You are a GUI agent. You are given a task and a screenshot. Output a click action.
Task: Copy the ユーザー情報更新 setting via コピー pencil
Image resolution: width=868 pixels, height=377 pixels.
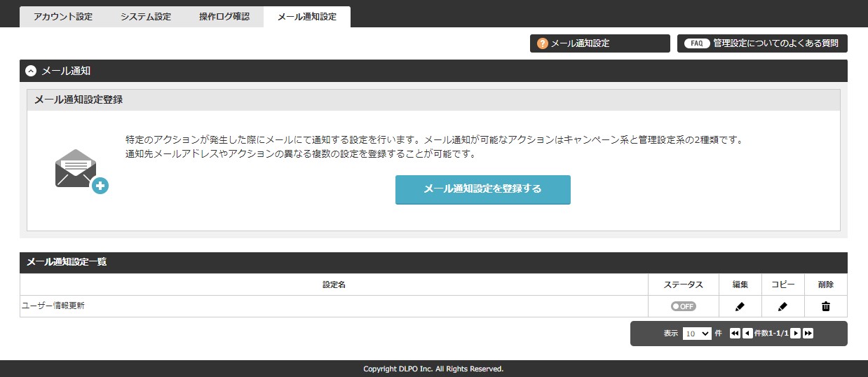tap(782, 306)
